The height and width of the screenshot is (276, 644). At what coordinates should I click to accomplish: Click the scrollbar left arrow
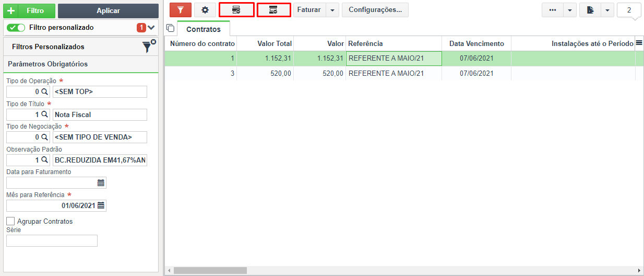click(x=169, y=271)
